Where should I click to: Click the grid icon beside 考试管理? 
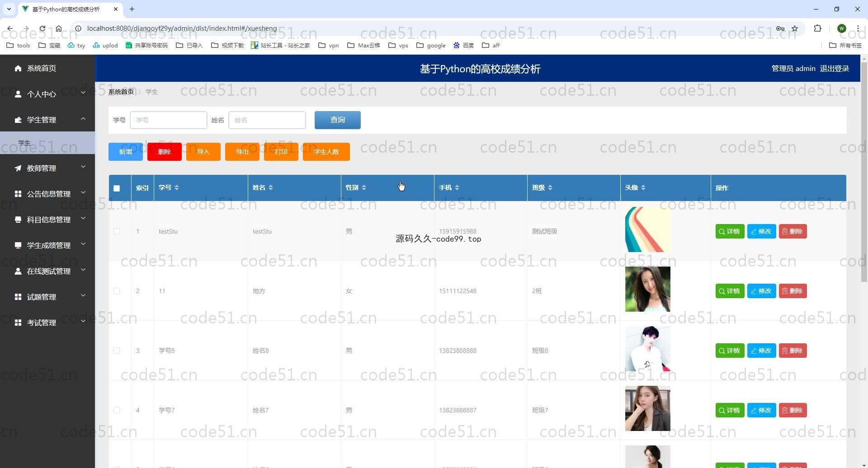click(18, 323)
